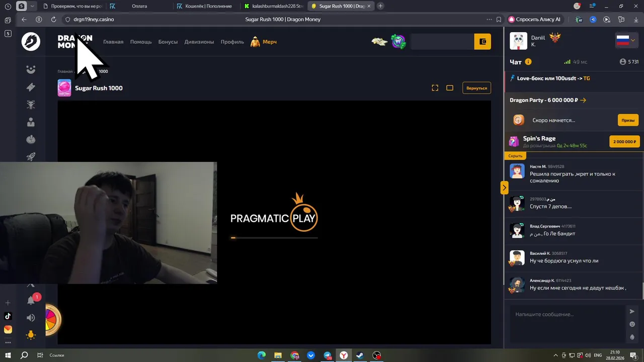Spin the fortune wheel icon

click(x=52, y=320)
